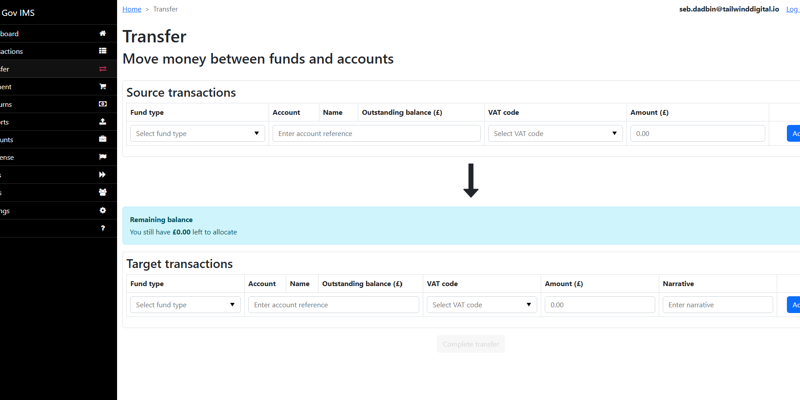Expand target VAT code dropdown
The width and height of the screenshot is (800, 400).
482,305
